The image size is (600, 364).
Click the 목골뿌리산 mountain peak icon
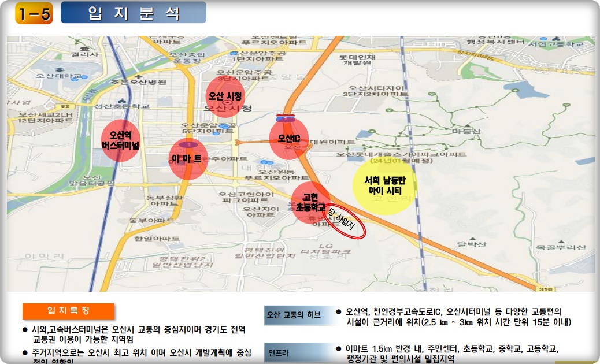pos(561,242)
